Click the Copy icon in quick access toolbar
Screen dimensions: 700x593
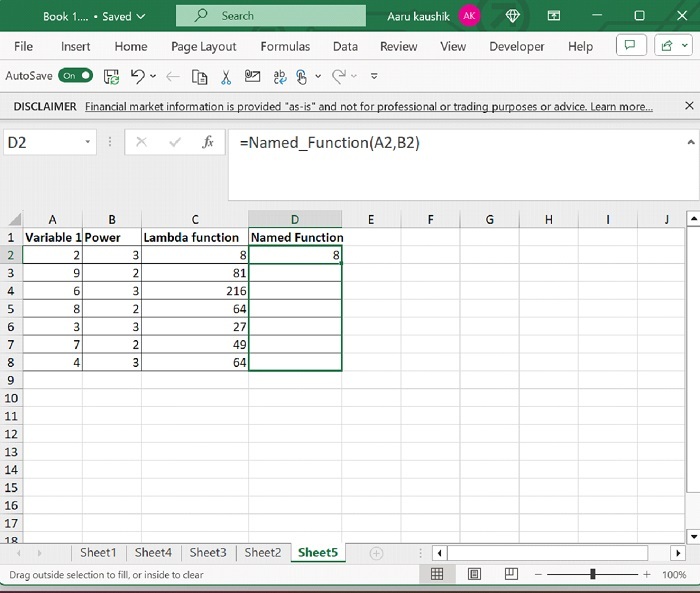pos(200,76)
